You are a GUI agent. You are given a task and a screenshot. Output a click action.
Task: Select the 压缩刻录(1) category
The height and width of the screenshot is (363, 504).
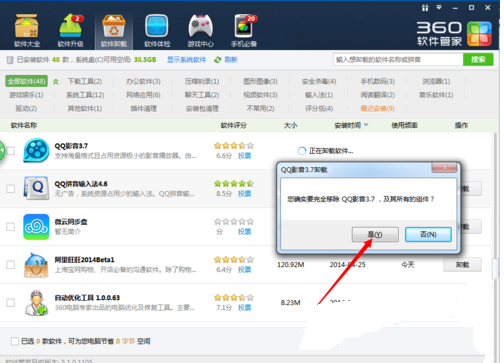(202, 81)
